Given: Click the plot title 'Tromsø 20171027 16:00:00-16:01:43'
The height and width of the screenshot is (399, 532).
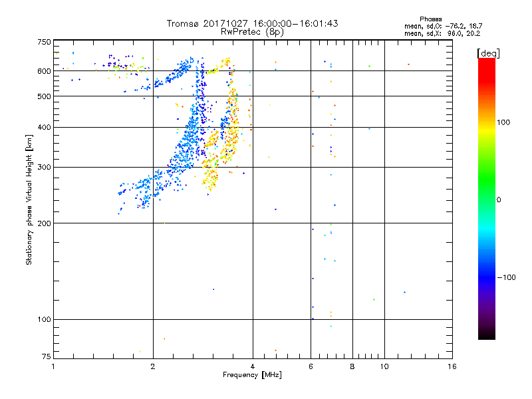Looking at the screenshot, I should 252,23.
